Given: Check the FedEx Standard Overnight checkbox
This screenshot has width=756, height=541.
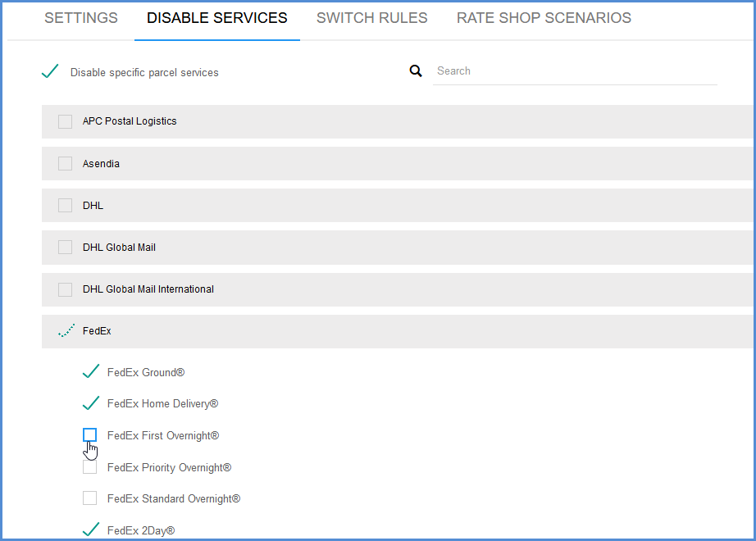Looking at the screenshot, I should [x=89, y=498].
